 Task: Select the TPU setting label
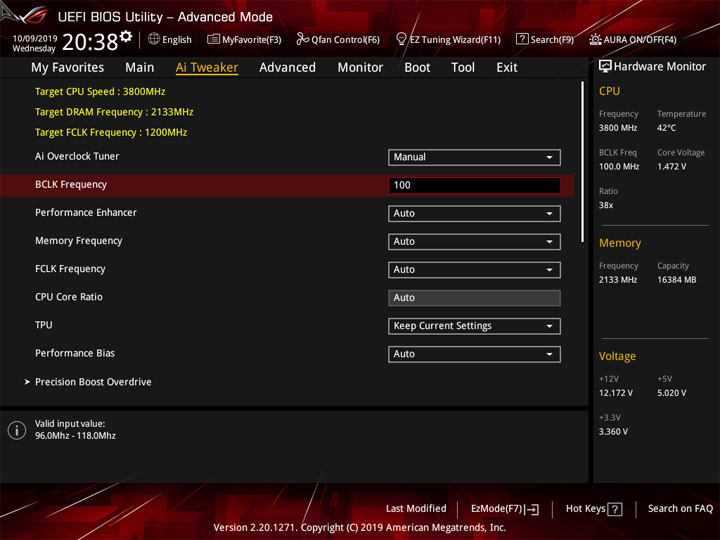[x=44, y=325]
